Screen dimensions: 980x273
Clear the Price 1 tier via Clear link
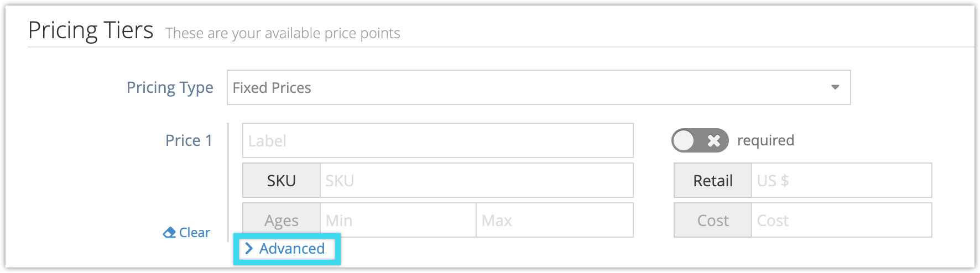click(x=186, y=233)
